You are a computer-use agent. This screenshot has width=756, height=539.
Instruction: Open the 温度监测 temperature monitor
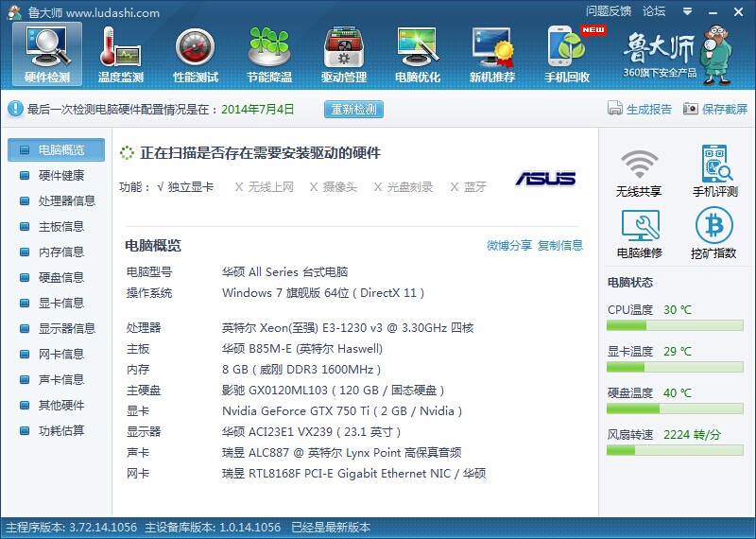click(x=121, y=54)
